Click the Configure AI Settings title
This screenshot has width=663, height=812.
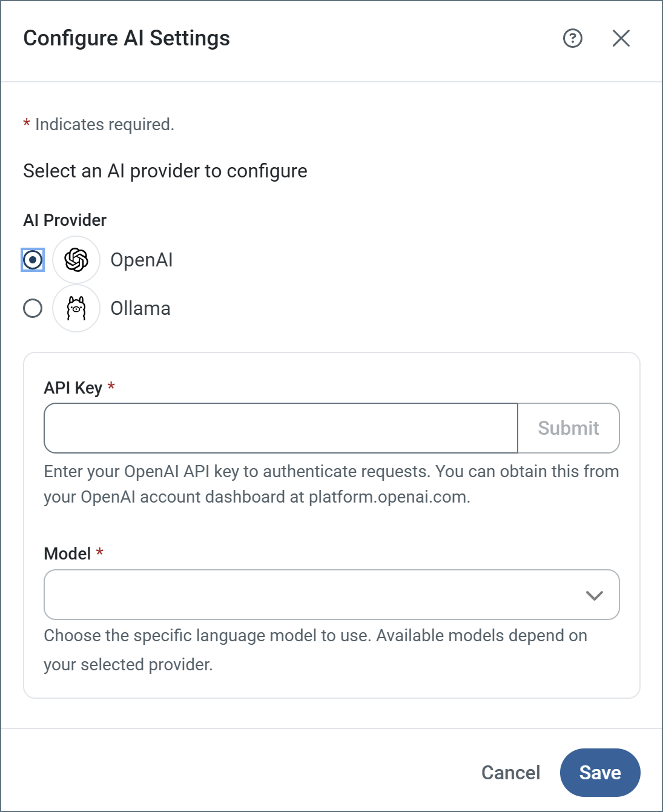(127, 38)
